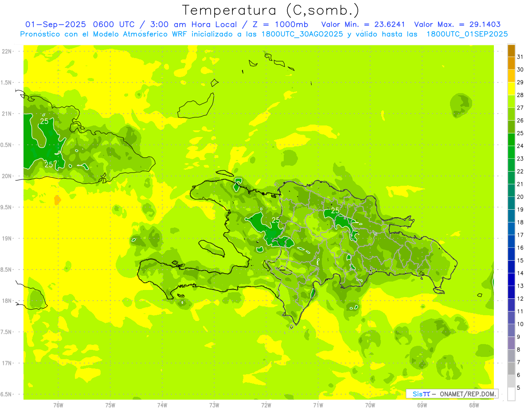Click the 'ONAMET/REP.DOM.' credit label

[467, 394]
